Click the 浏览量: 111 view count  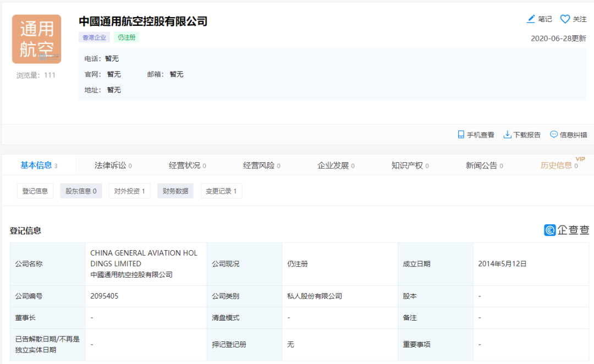36,75
